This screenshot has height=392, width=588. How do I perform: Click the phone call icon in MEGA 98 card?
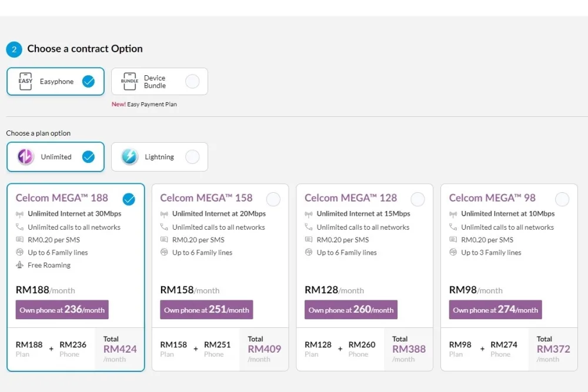453,227
